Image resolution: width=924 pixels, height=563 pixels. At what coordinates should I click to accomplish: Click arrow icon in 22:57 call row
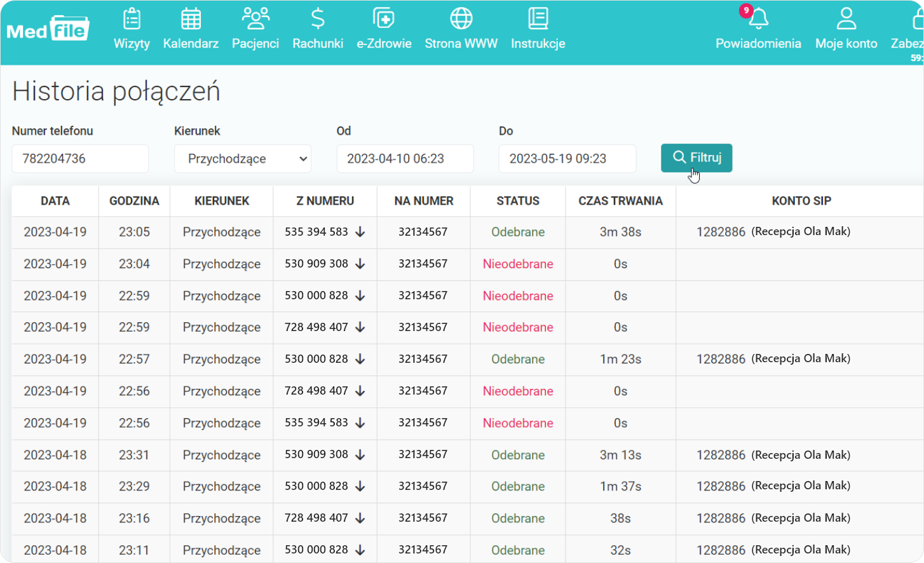click(360, 359)
